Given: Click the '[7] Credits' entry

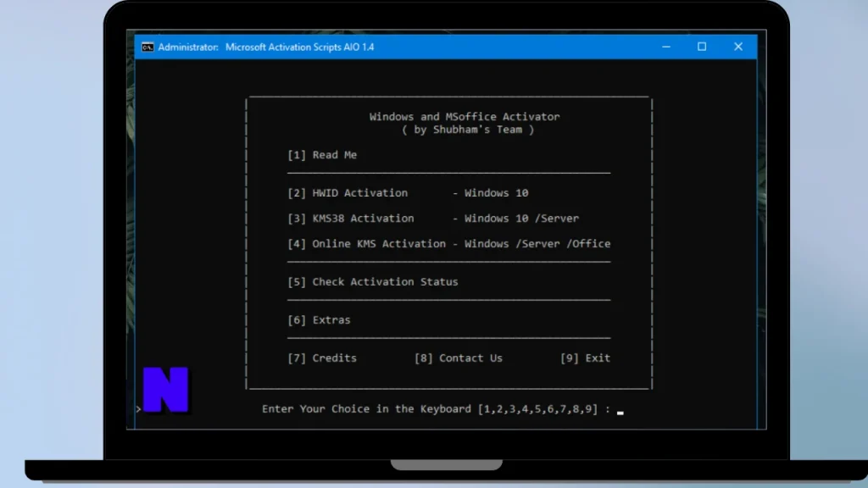Looking at the screenshot, I should [321, 358].
